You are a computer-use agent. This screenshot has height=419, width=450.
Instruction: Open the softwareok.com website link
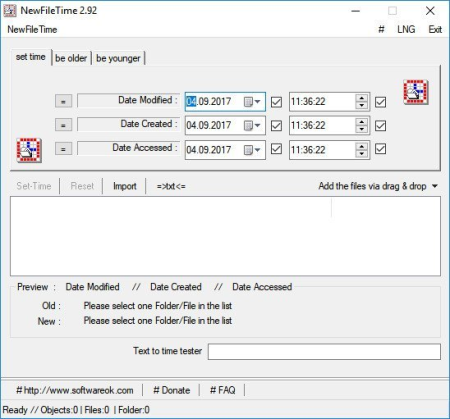point(75,390)
